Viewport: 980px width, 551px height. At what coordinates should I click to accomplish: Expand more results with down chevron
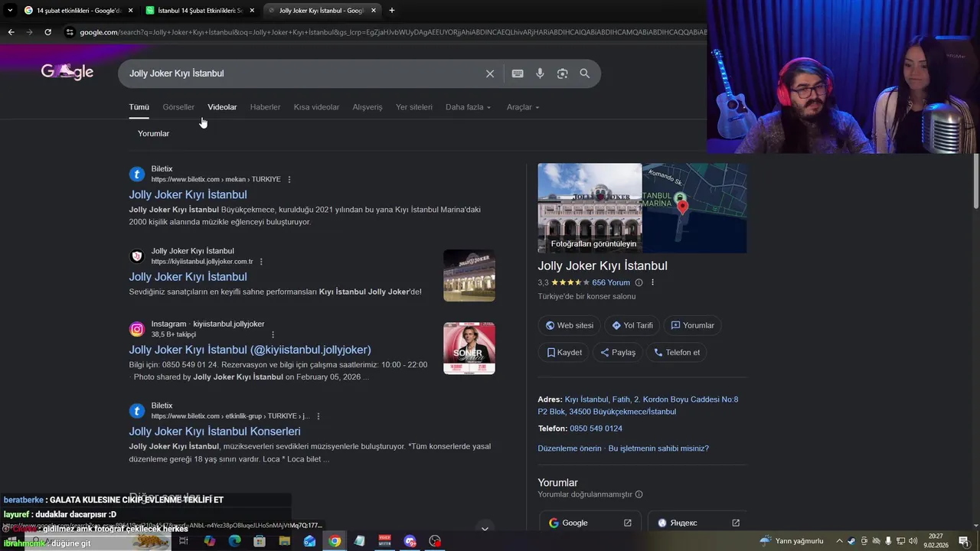485,528
